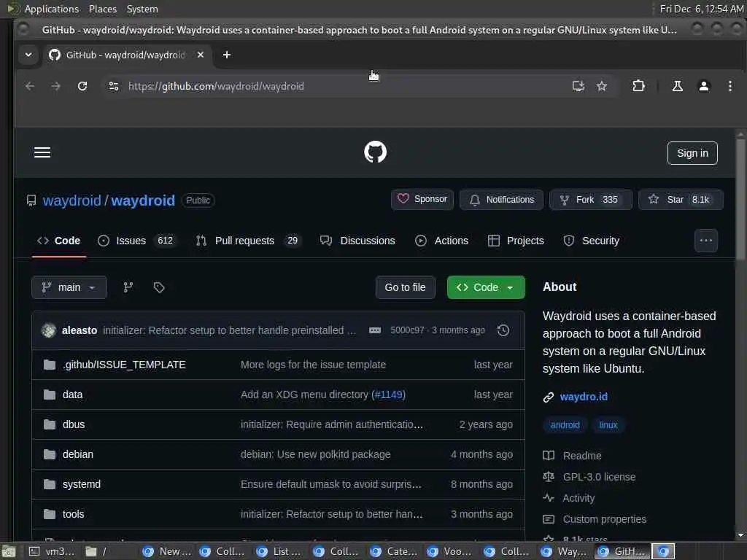The height and width of the screenshot is (560, 747).
Task: Open the main branch selector dropdown
Action: (x=69, y=287)
